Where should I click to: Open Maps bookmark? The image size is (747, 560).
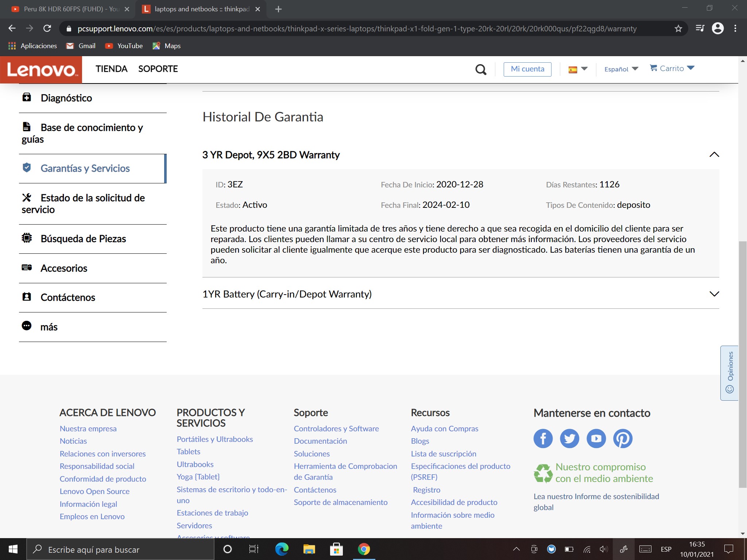167,46
